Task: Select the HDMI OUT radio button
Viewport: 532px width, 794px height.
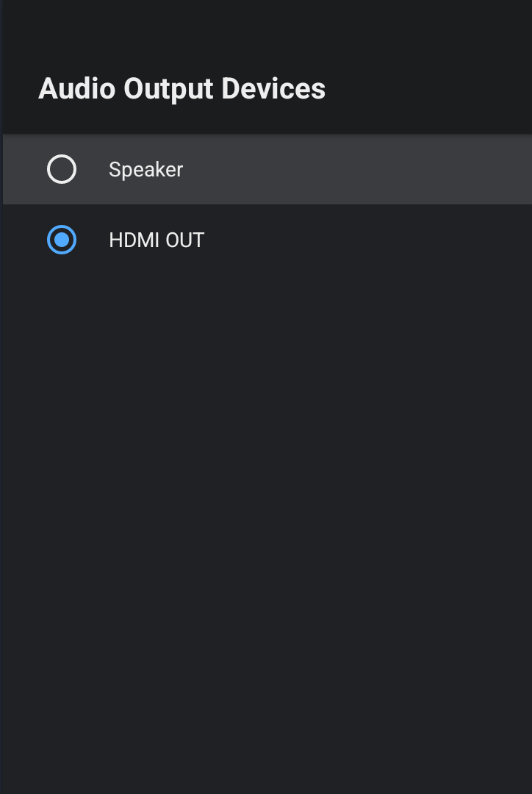Action: click(62, 240)
